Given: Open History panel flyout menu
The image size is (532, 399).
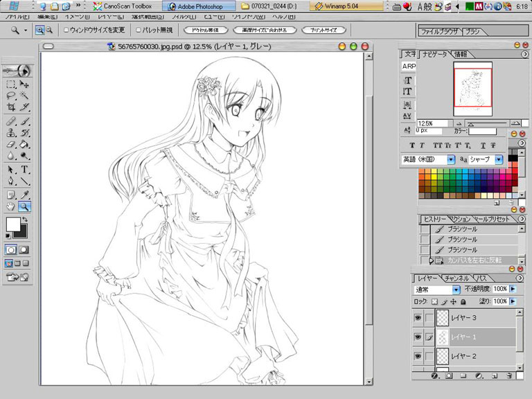Looking at the screenshot, I should 522,219.
